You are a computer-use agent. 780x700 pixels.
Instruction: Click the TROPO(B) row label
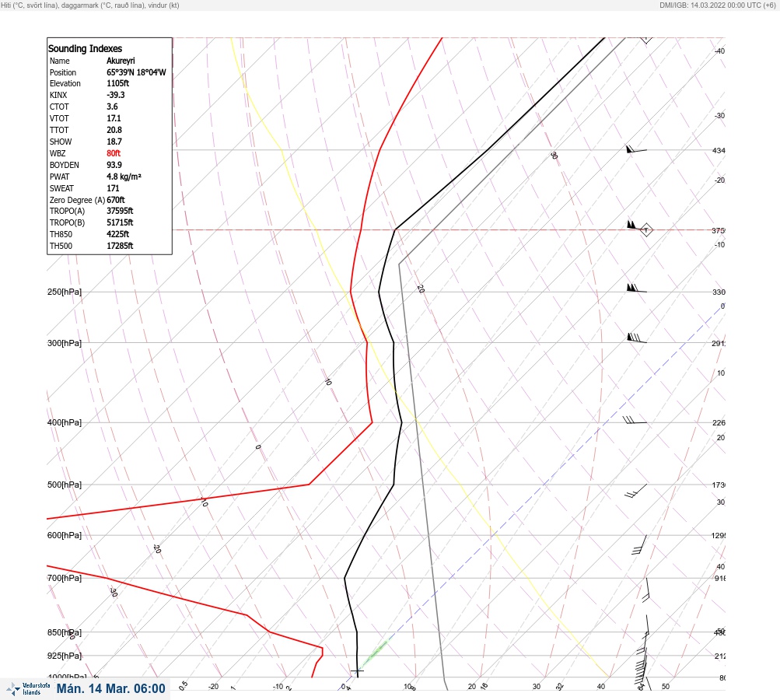67,222
